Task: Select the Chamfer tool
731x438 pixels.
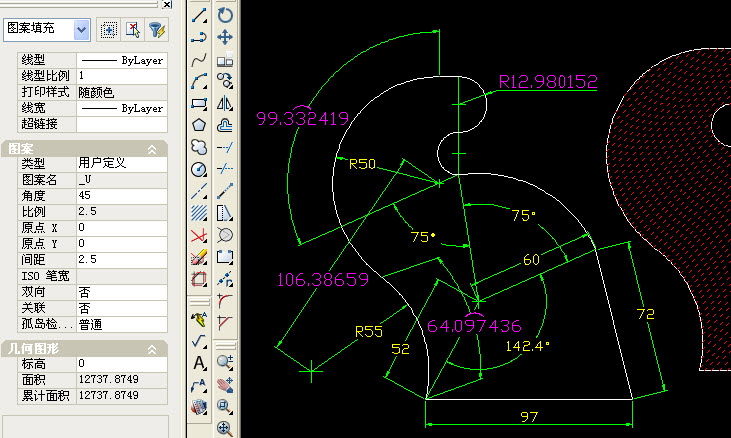Action: pos(225,322)
